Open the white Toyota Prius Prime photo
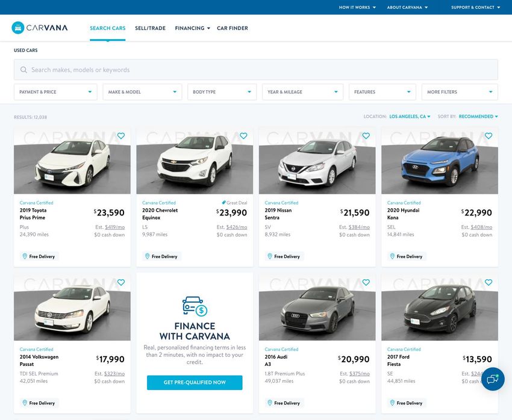The image size is (512, 420). [72, 161]
